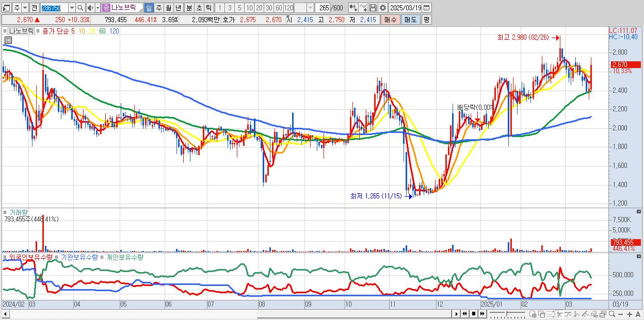The width and height of the screenshot is (644, 320).
Task: Click the text 'A' annotation icon at bottom right
Action: [x=638, y=314]
